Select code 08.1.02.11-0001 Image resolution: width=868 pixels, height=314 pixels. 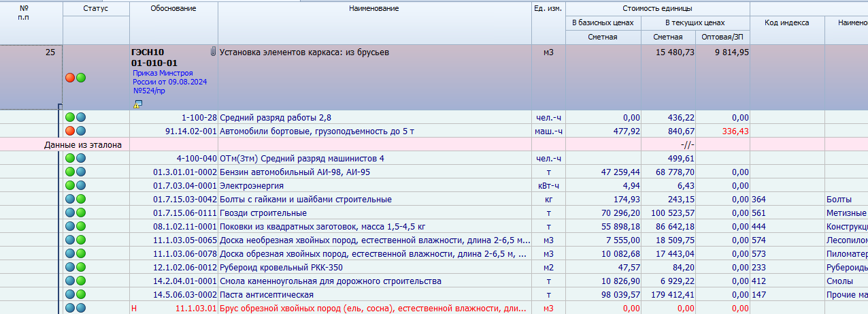pos(185,226)
